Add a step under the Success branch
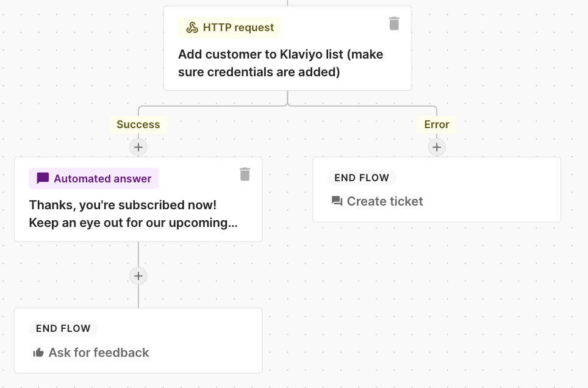This screenshot has height=388, width=588. (x=138, y=147)
